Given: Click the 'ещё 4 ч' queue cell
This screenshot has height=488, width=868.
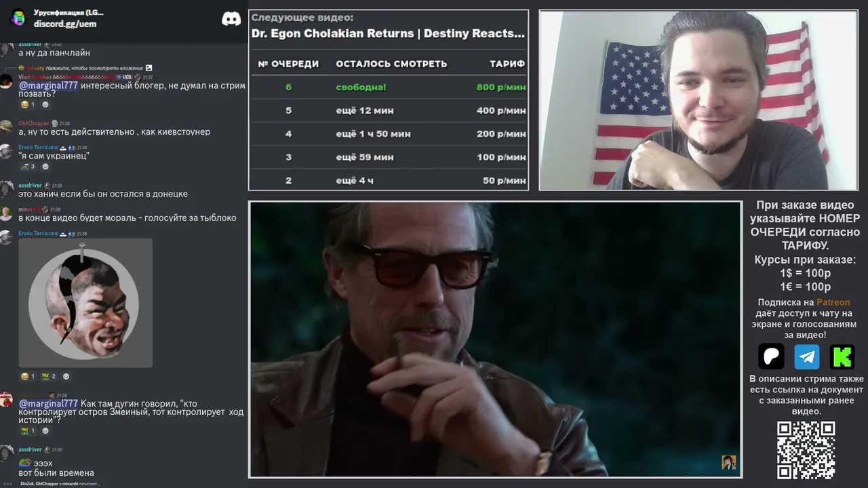Looking at the screenshot, I should point(355,180).
